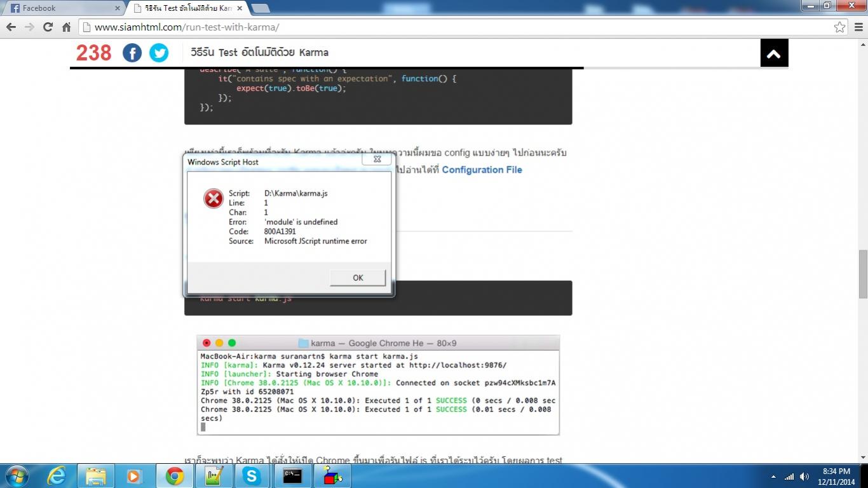
Task: Share the article via the Twitter icon
Action: point(159,53)
